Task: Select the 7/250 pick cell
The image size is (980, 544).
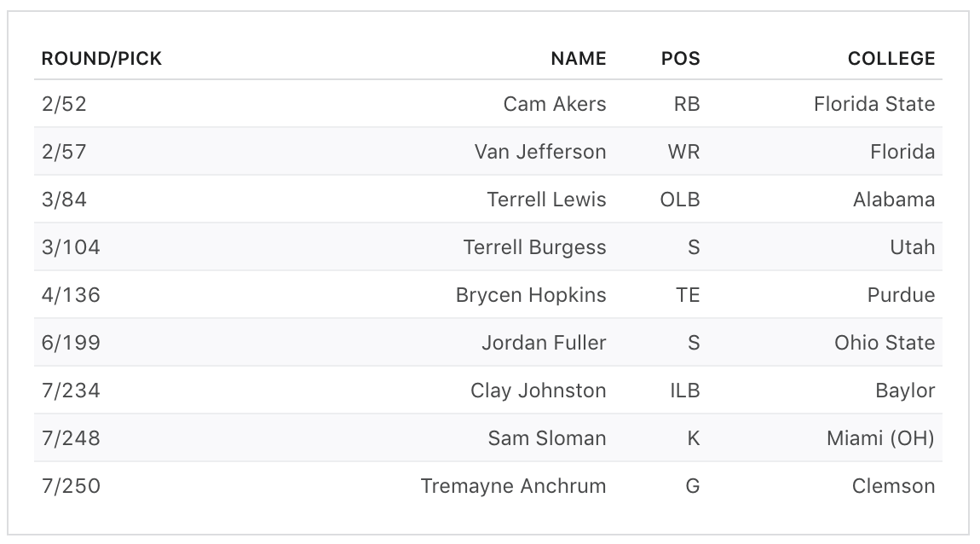Action: pyautogui.click(x=71, y=486)
